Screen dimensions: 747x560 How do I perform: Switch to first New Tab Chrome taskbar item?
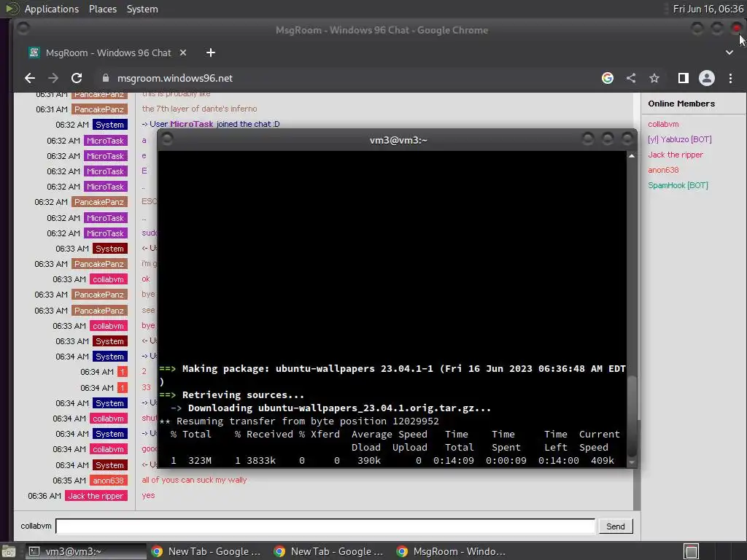tap(206, 551)
